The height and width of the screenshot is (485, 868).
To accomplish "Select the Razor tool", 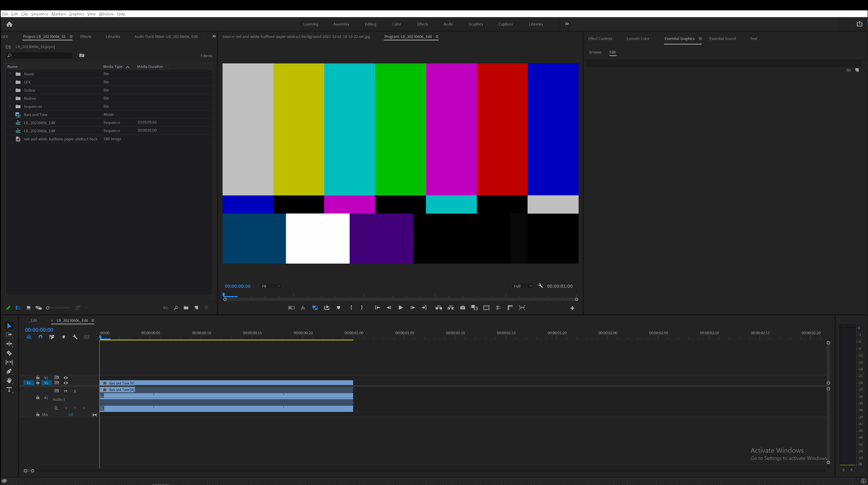I will pyautogui.click(x=9, y=353).
